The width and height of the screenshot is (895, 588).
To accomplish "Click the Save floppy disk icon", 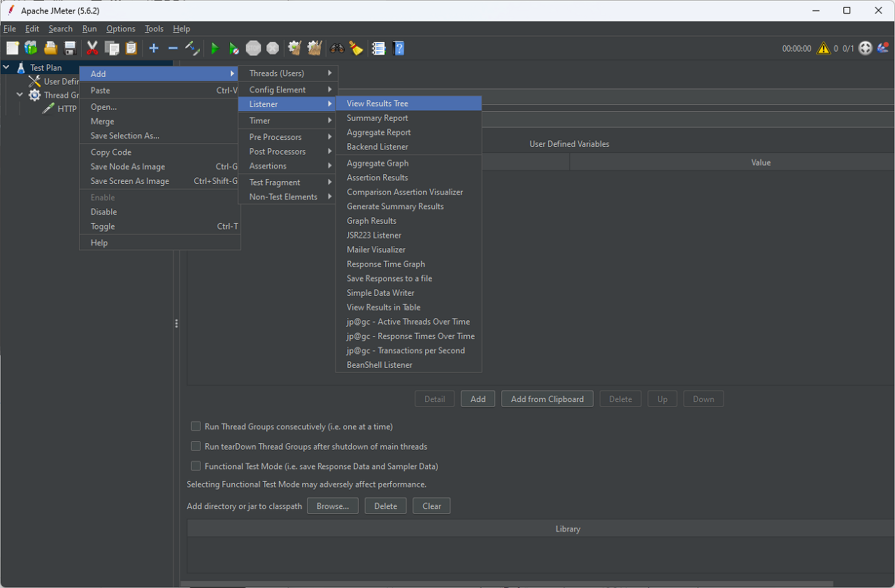I will pos(70,48).
